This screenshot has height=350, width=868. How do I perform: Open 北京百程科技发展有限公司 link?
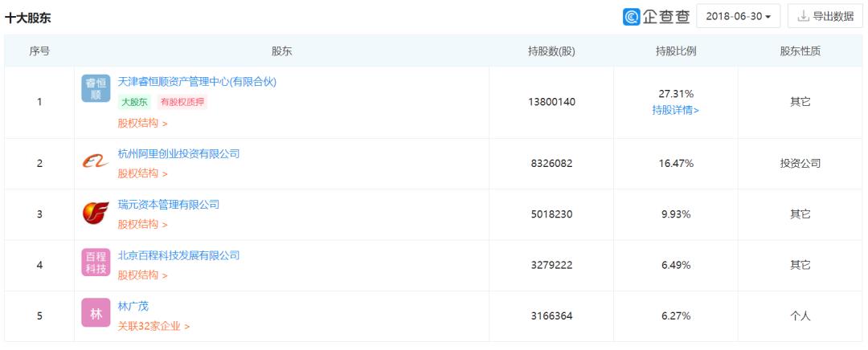tap(178, 255)
